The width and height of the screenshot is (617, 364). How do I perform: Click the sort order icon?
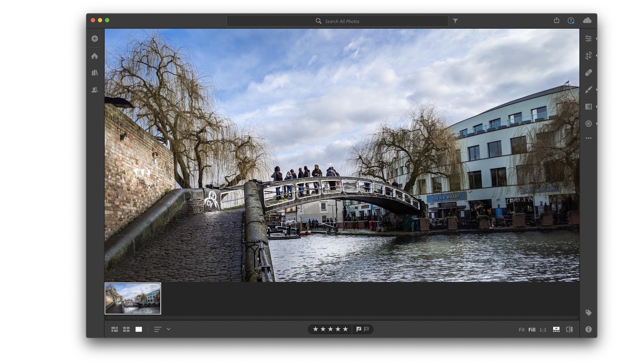pyautogui.click(x=158, y=329)
